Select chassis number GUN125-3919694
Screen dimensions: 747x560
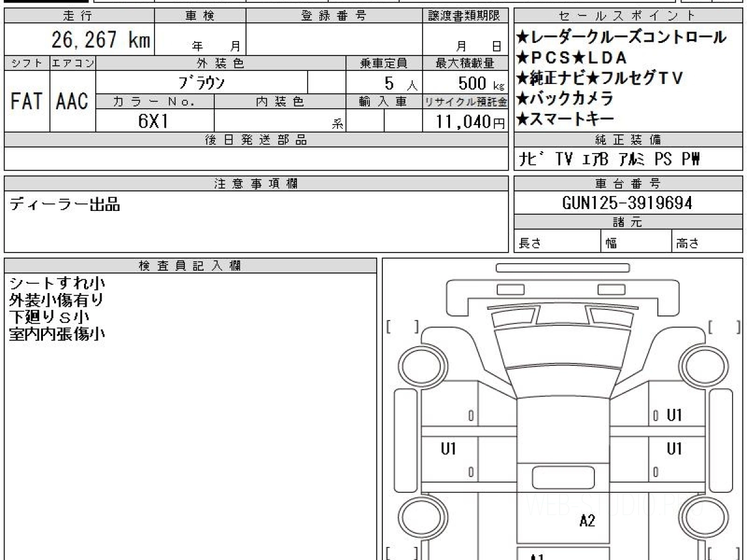coord(627,203)
